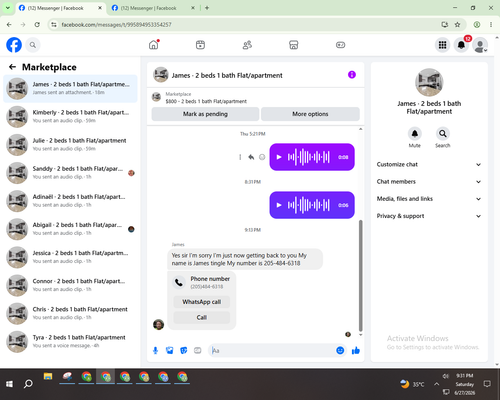Play the 0:06 audio clip
The height and width of the screenshot is (400, 500).
[279, 205]
